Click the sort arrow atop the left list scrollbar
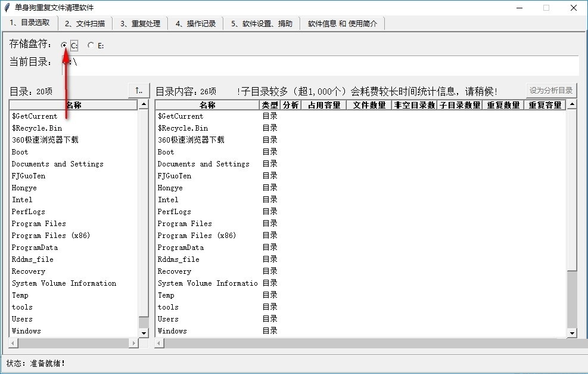This screenshot has height=374, width=588. [x=143, y=104]
